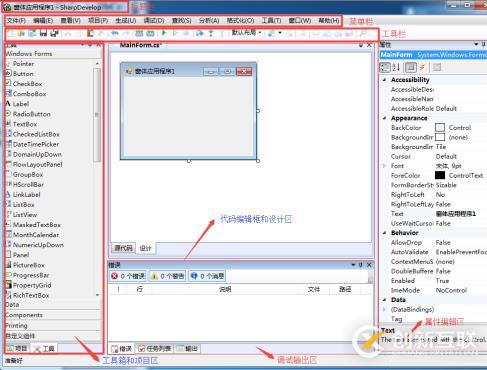Image resolution: width=487 pixels, height=370 pixels.
Task: Click the New File toolbar icon
Action: (x=10, y=33)
